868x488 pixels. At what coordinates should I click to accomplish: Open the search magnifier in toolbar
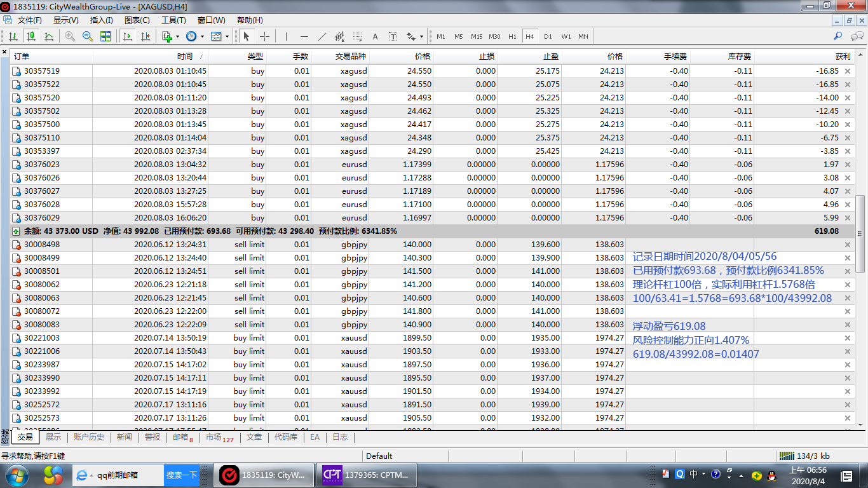[x=838, y=36]
